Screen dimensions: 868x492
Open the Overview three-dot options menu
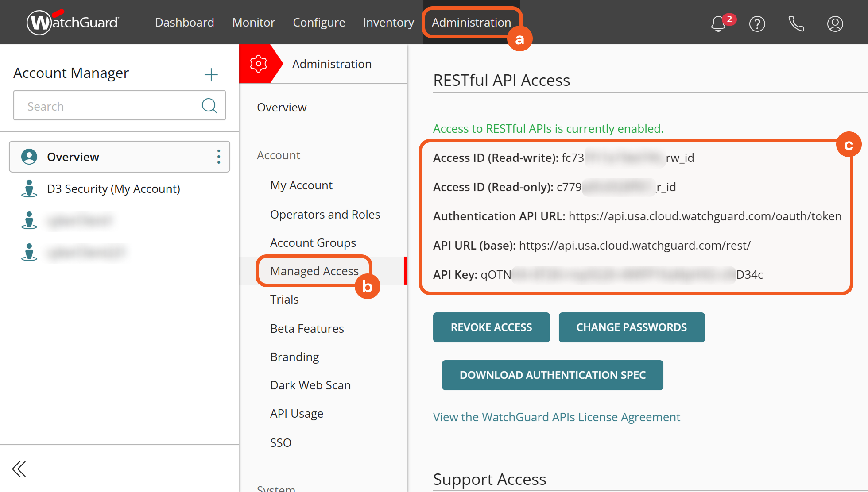[219, 157]
